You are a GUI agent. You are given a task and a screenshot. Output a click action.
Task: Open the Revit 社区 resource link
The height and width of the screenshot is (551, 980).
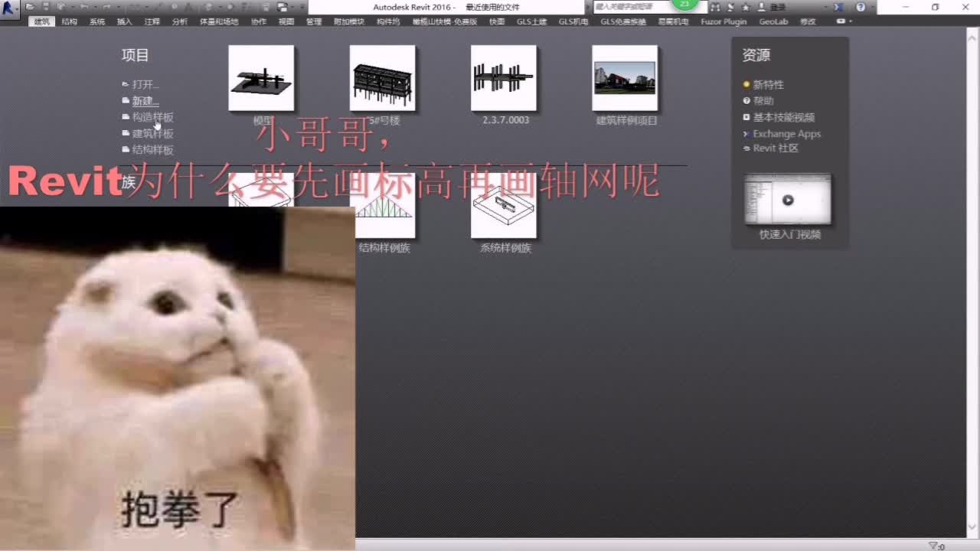[775, 148]
